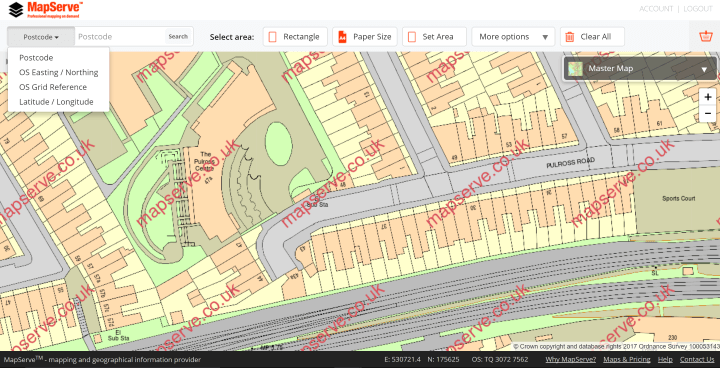Image resolution: width=720 pixels, height=368 pixels.
Task: Zoom in with the plus button
Action: point(708,97)
